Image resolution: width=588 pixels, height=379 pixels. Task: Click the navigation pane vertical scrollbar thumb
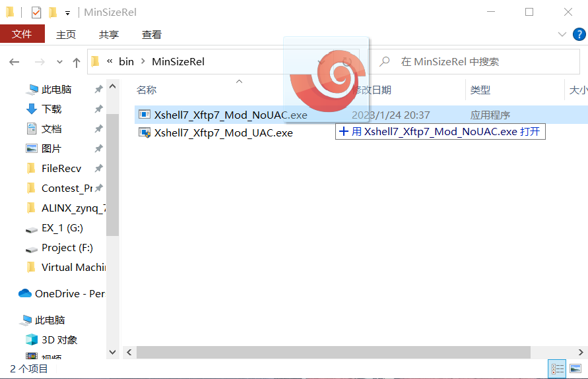point(112,175)
